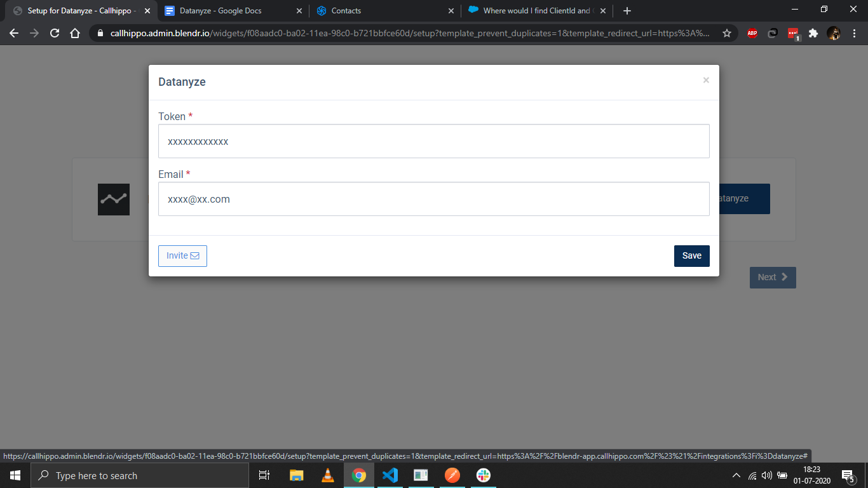Viewport: 868px width, 488px height.
Task: Close the Setup for Datanyze tab
Action: pos(147,11)
